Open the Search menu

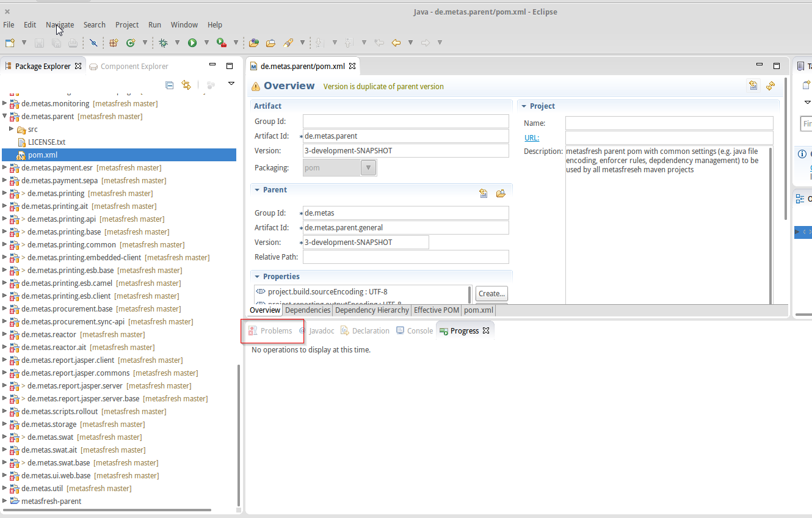95,25
